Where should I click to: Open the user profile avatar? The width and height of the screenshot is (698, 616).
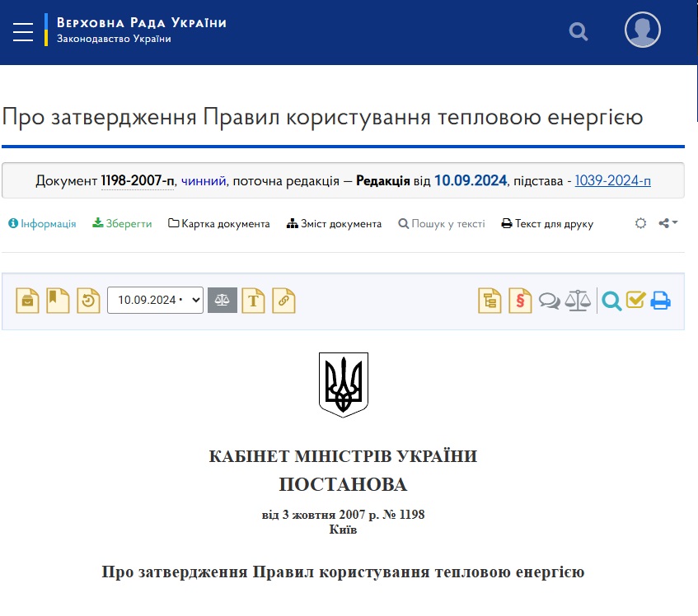click(x=642, y=30)
